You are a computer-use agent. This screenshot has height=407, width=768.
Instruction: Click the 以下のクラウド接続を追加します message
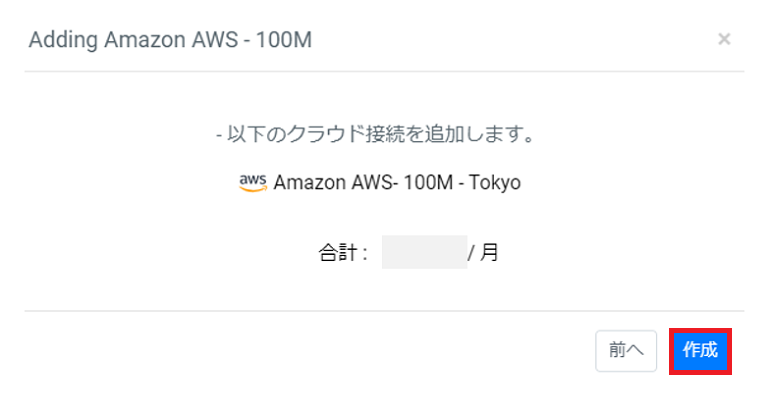click(375, 134)
